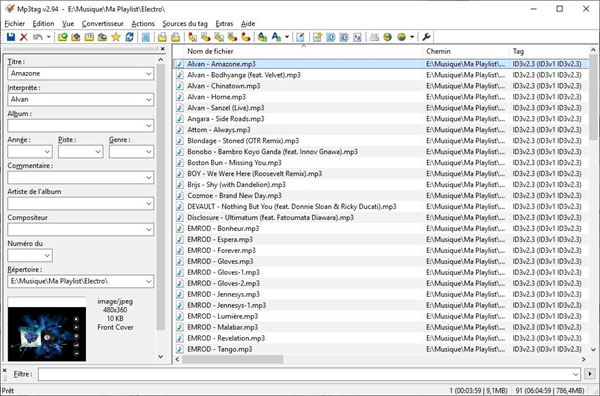The width and height of the screenshot is (600, 396).
Task: Expand tag sources dropdown arrow beside globe
Action: 412,37
